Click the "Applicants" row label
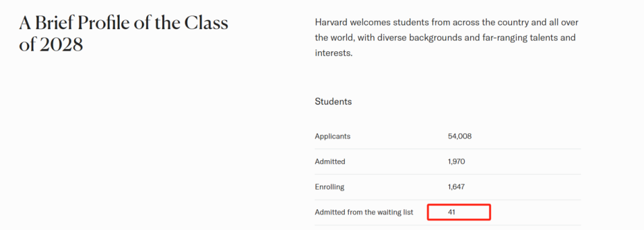This screenshot has height=230, width=644. pyautogui.click(x=333, y=136)
